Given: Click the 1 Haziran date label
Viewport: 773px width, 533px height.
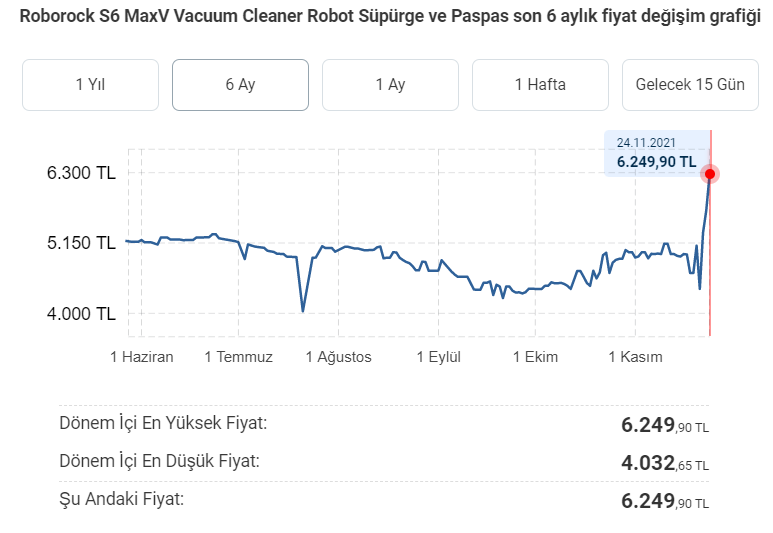Looking at the screenshot, I should (142, 357).
